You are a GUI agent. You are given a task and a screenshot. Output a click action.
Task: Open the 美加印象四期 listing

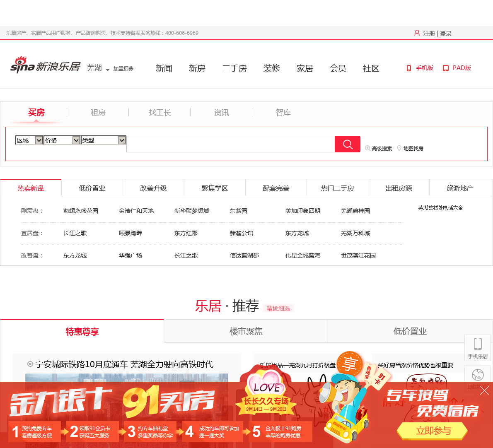click(303, 211)
